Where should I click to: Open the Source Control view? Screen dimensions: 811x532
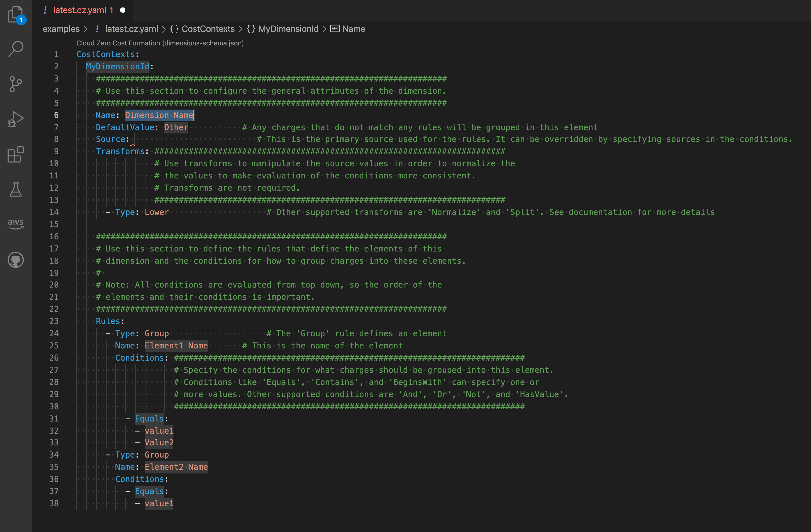(x=16, y=84)
